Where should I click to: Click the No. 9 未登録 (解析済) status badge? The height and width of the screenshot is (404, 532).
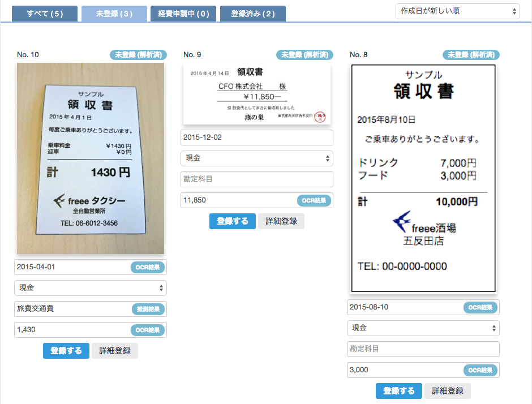pos(304,55)
